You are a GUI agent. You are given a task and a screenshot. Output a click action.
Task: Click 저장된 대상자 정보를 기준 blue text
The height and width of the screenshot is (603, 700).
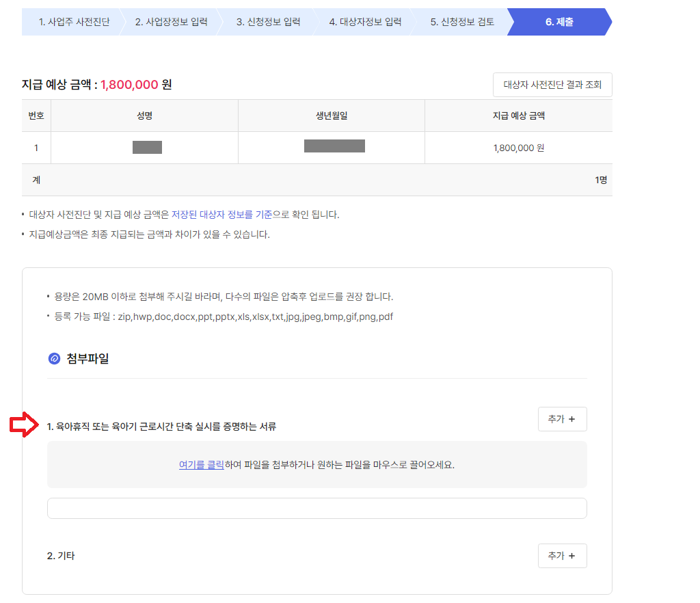(222, 215)
